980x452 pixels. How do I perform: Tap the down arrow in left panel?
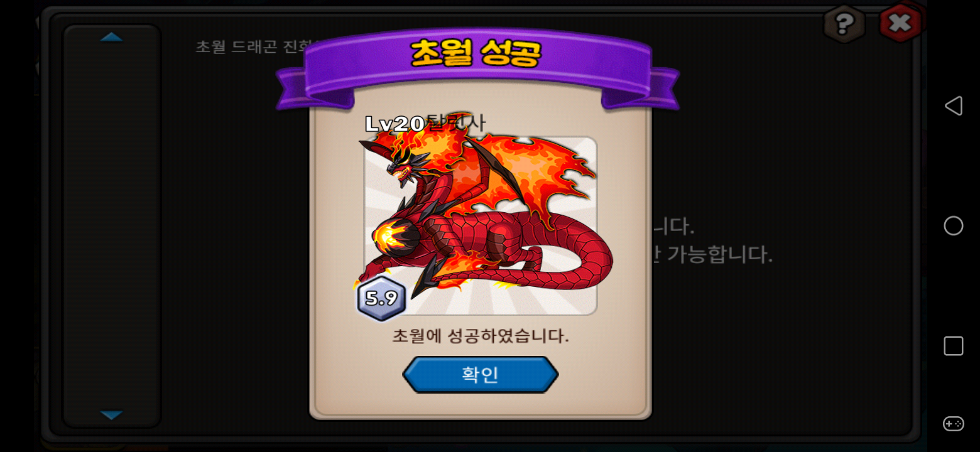point(111,415)
